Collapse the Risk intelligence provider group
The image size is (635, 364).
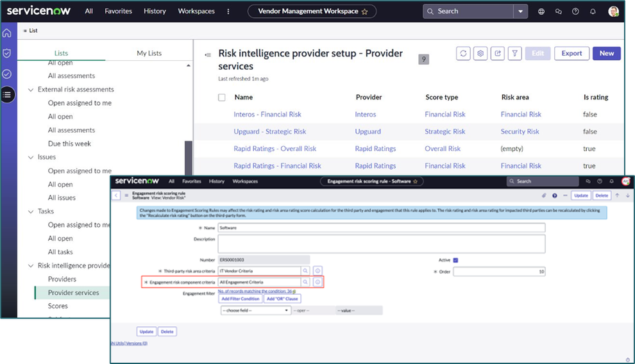[31, 266]
